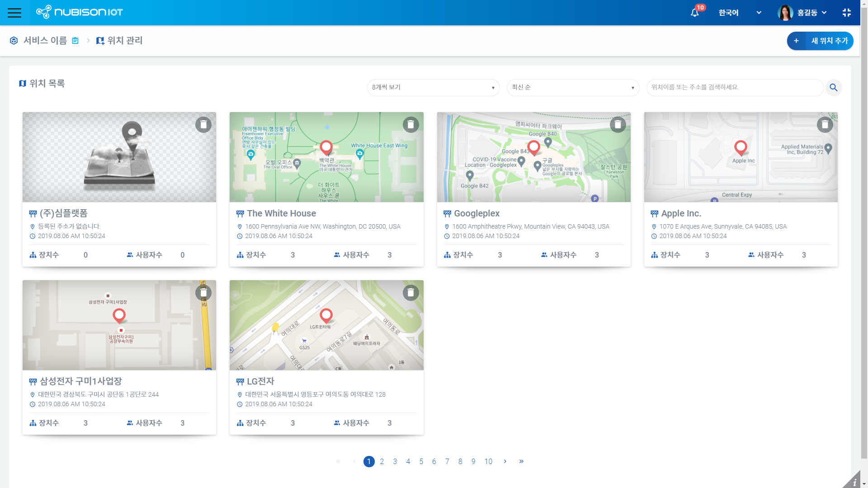Open the 삼성전자 구미1사업장 map thumbnail

pos(119,325)
